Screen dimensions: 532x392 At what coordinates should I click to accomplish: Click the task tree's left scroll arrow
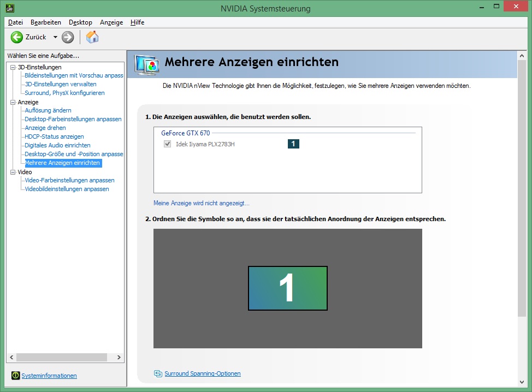11,357
